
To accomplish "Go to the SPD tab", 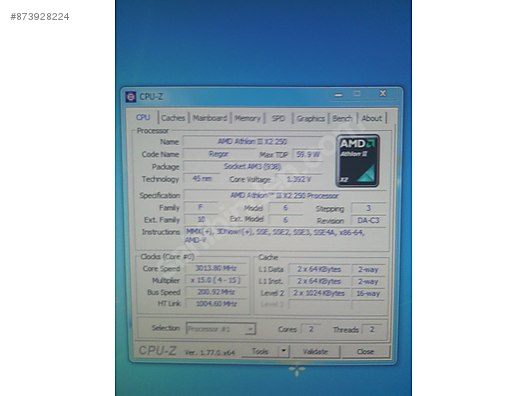I will click(x=278, y=118).
